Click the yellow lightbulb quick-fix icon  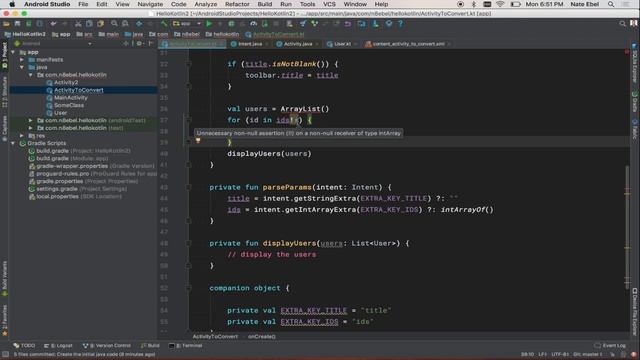click(198, 140)
